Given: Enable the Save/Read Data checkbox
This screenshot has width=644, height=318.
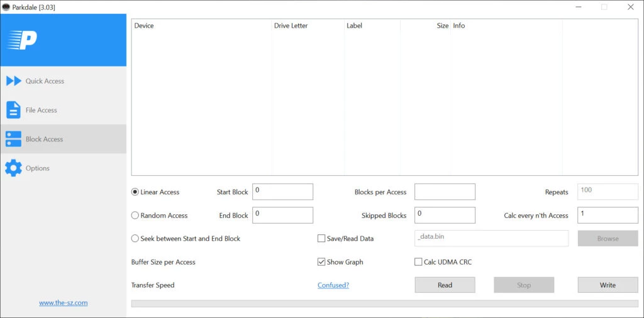Looking at the screenshot, I should 321,239.
